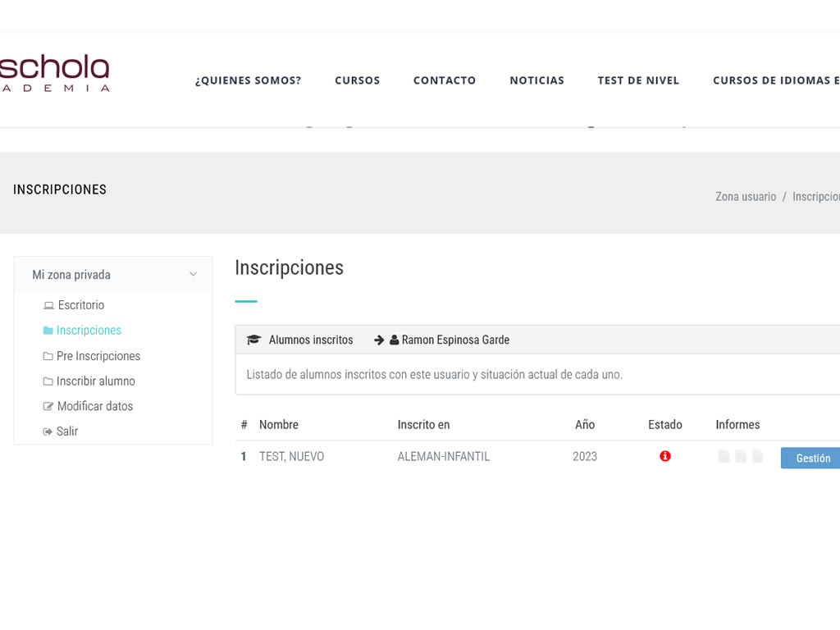
Task: Click the user icon before Ramon Espinosa Garde
Action: tap(394, 340)
